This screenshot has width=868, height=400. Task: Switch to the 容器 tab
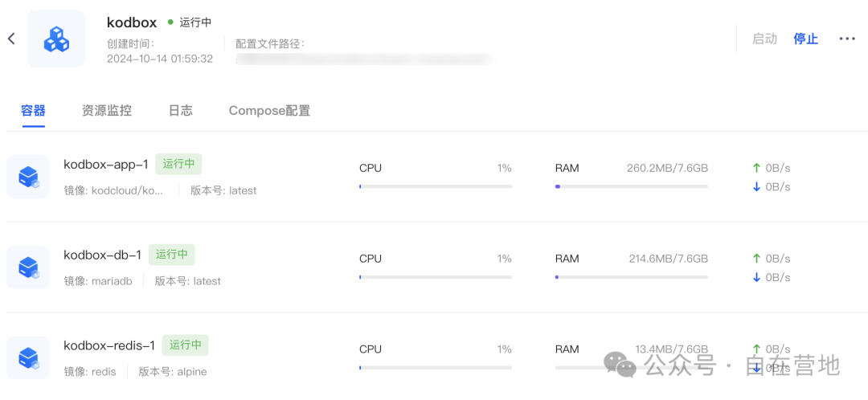point(33,111)
